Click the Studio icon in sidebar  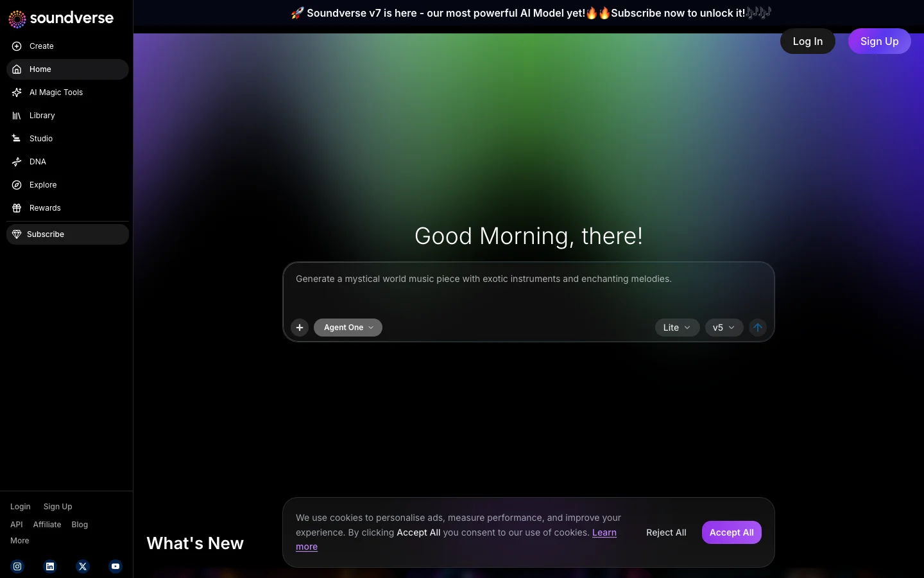pos(17,139)
